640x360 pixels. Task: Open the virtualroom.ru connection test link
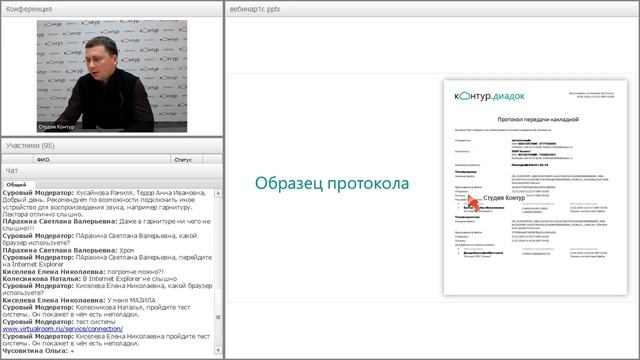coord(62,329)
